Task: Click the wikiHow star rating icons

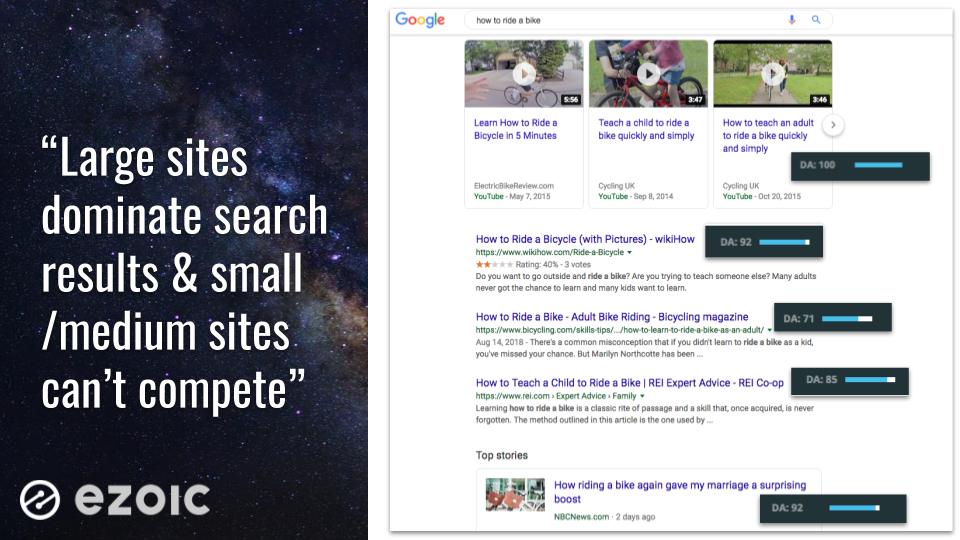Action: pos(494,264)
